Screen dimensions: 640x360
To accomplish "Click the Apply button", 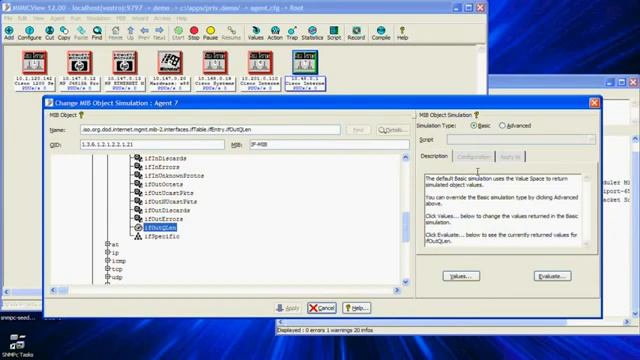I will [288, 308].
